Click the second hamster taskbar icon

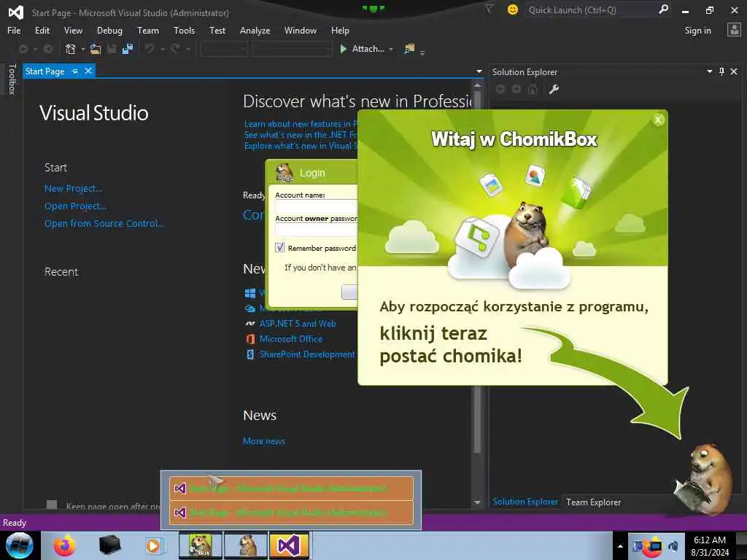246,545
